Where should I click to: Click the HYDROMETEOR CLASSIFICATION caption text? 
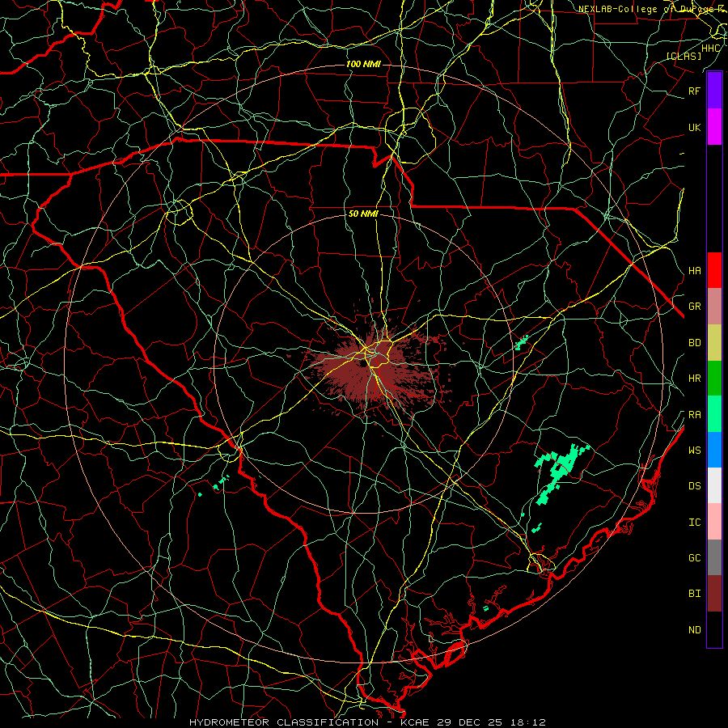pos(284,722)
